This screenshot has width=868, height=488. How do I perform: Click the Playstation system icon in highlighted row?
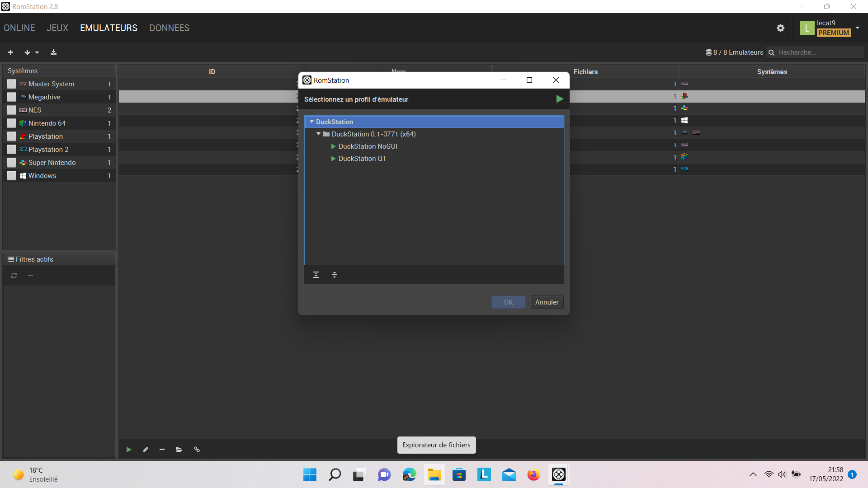click(684, 96)
